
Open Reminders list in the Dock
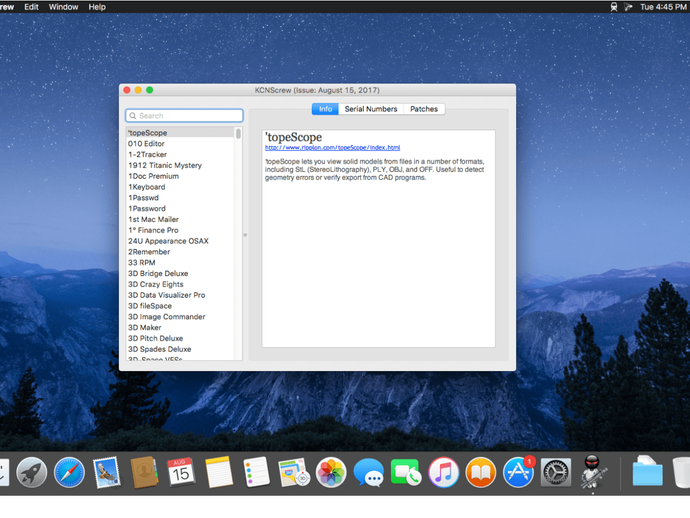click(256, 472)
